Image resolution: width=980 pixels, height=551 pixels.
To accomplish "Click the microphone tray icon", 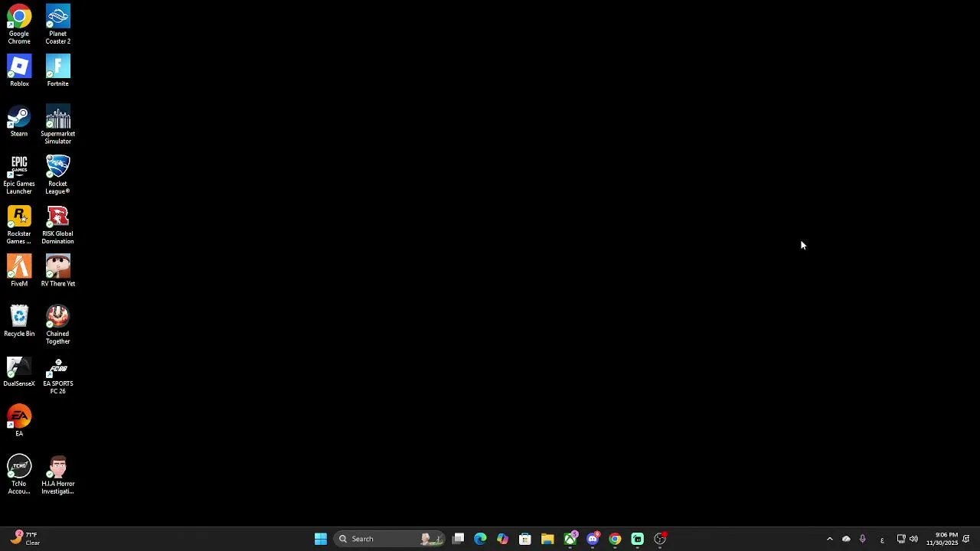I will click(863, 539).
